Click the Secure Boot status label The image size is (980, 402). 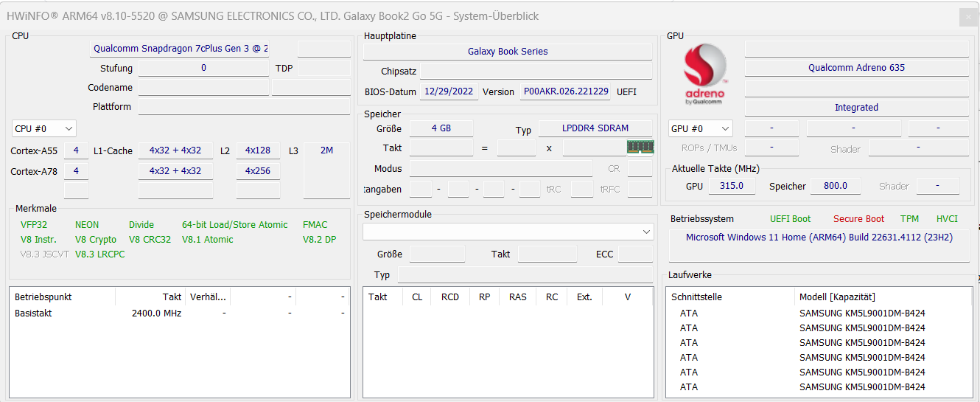pyautogui.click(x=859, y=219)
